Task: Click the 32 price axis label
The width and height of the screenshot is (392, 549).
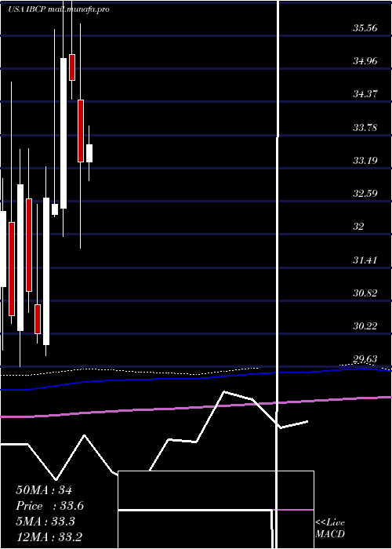Action: [358, 227]
